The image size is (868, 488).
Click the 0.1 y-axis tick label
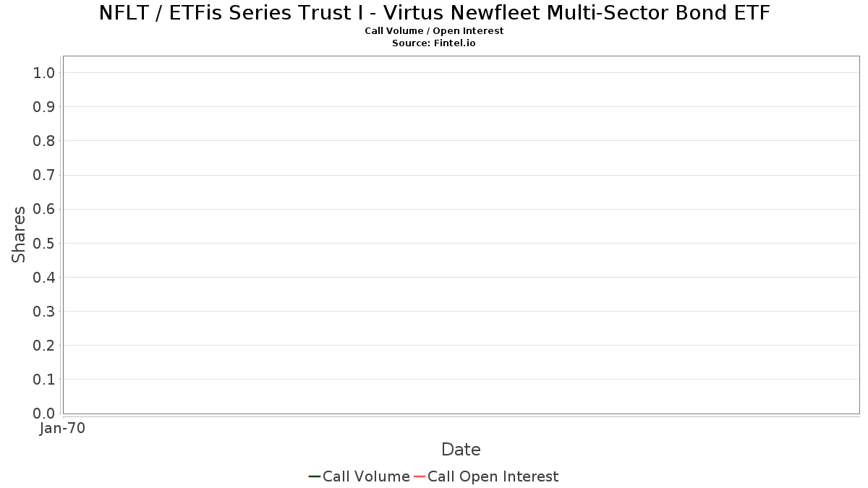(45, 380)
